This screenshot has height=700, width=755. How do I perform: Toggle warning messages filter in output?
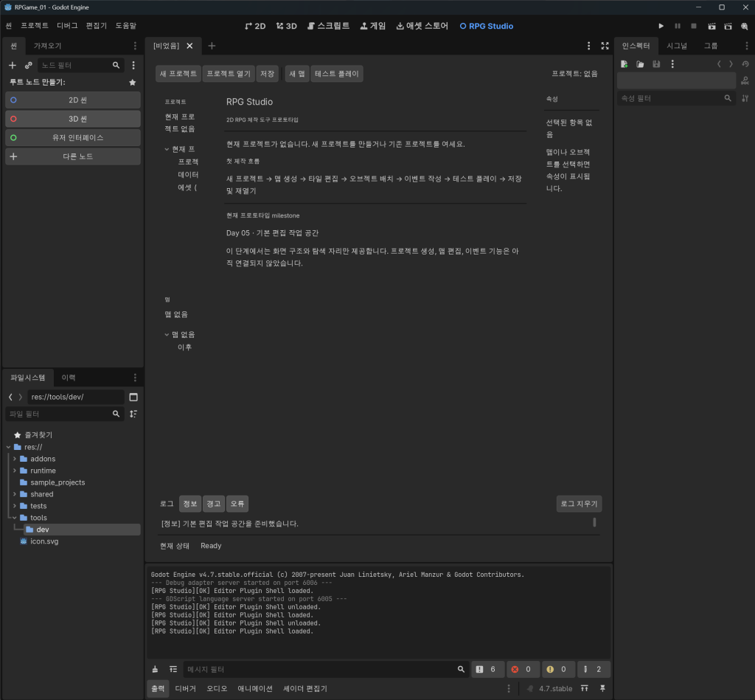[557, 669]
